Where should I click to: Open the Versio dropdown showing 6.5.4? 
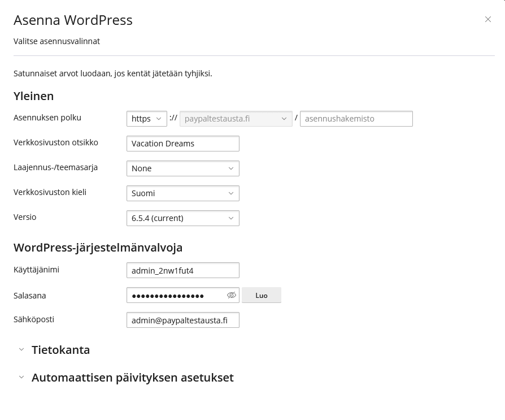(182, 218)
